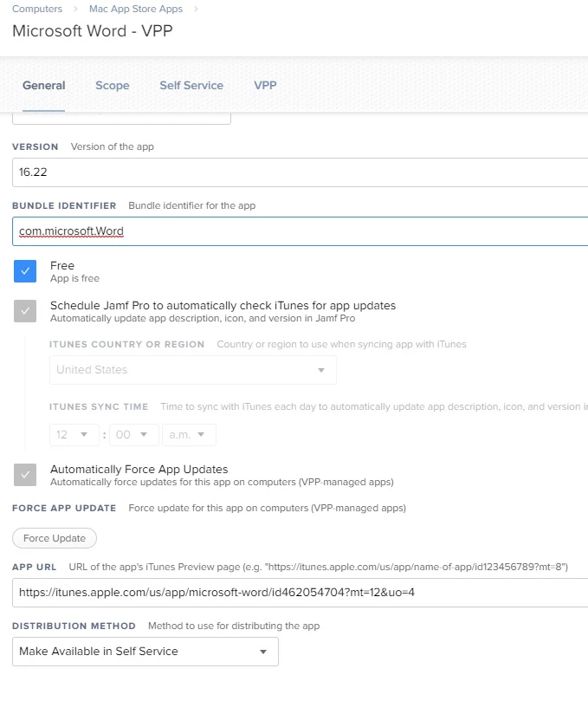The height and width of the screenshot is (701, 588).
Task: Switch to the General tab
Action: (44, 86)
